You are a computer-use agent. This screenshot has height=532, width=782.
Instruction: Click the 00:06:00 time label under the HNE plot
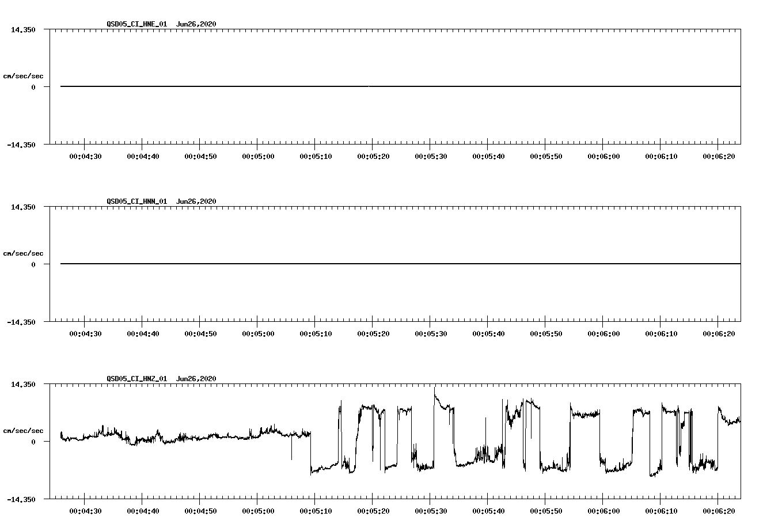(603, 157)
